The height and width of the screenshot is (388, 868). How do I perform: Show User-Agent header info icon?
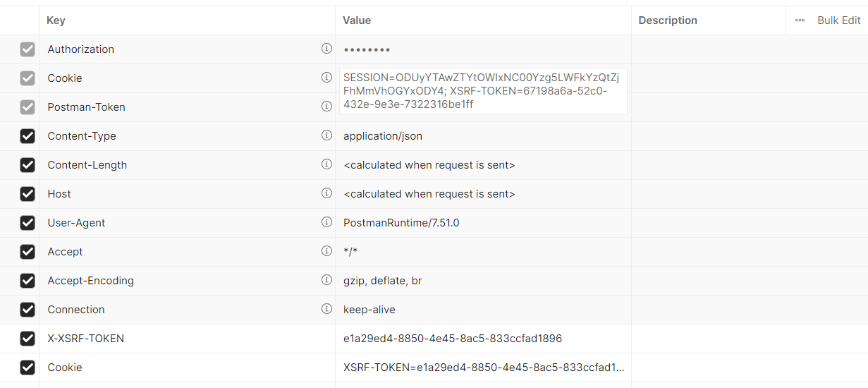pos(326,222)
